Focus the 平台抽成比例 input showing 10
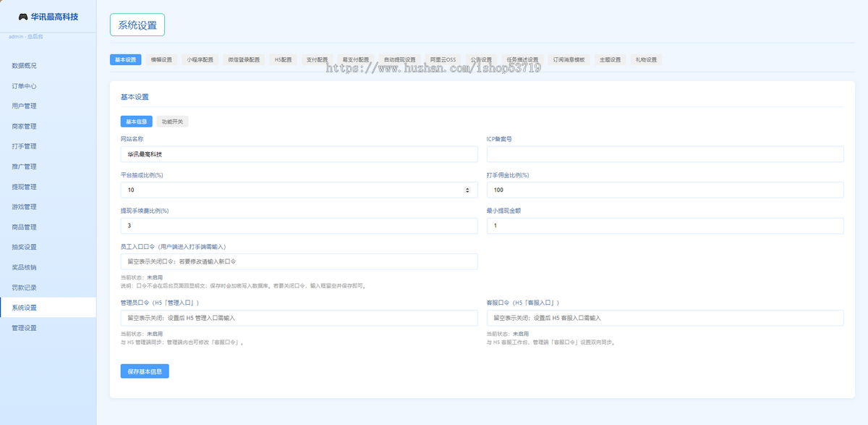Viewport: 868px width, 425px height. click(x=299, y=190)
